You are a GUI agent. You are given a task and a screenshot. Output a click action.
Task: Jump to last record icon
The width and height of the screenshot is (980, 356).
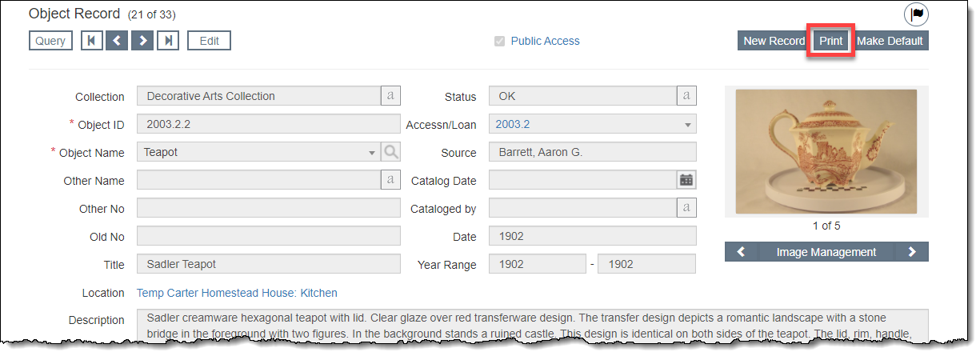click(167, 41)
